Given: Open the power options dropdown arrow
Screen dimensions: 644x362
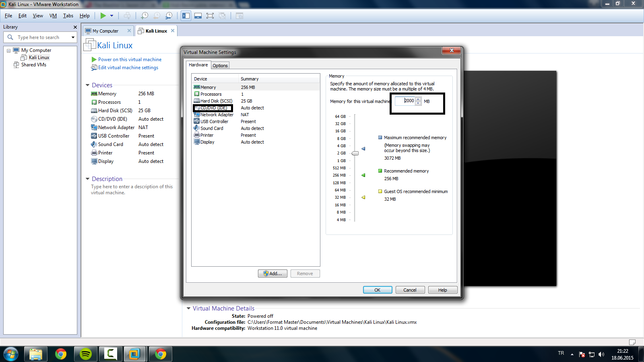Looking at the screenshot, I should click(111, 16).
